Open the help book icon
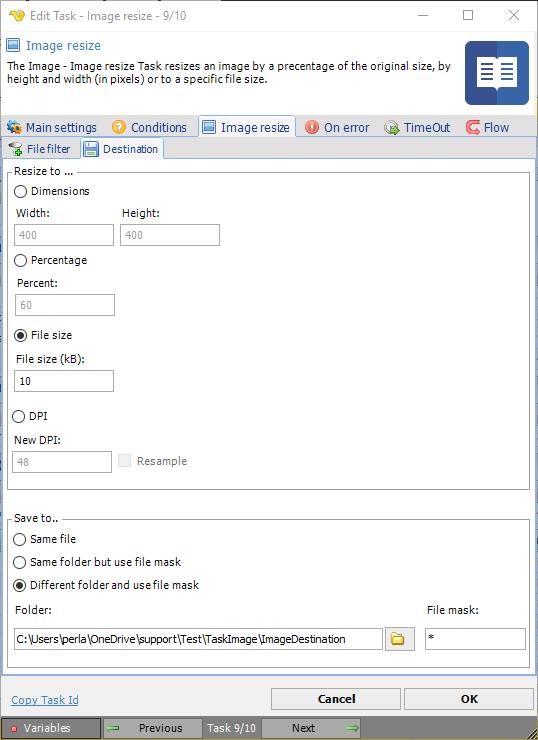Image resolution: width=538 pixels, height=740 pixels. (496, 73)
